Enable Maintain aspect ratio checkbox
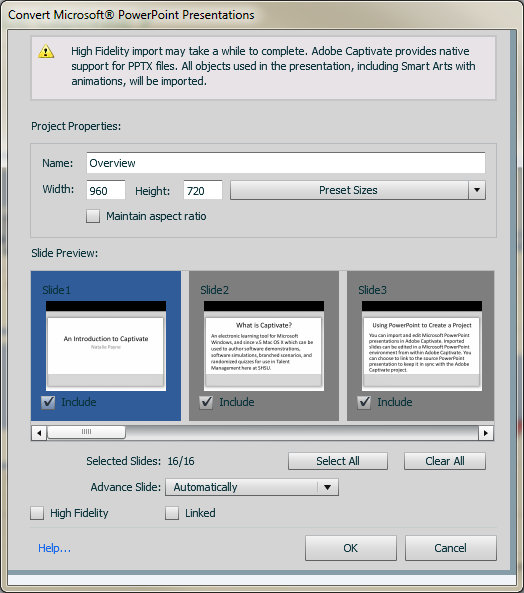The height and width of the screenshot is (593, 524). pos(93,216)
